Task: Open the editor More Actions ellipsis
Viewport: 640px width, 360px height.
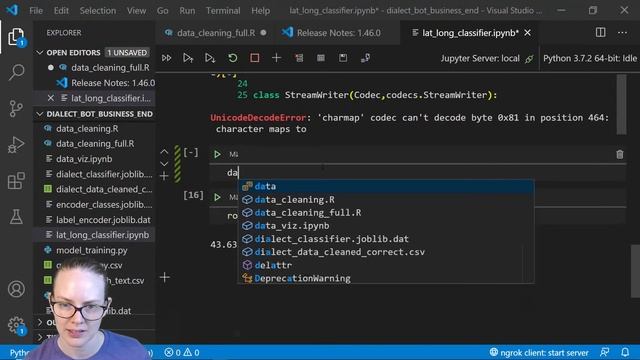Action: 622,33
